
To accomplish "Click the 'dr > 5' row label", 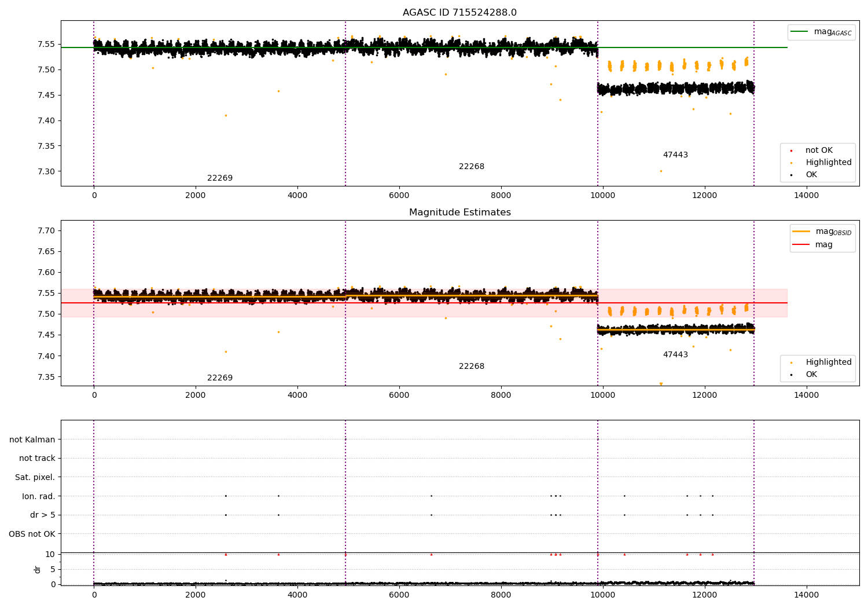I will [43, 515].
